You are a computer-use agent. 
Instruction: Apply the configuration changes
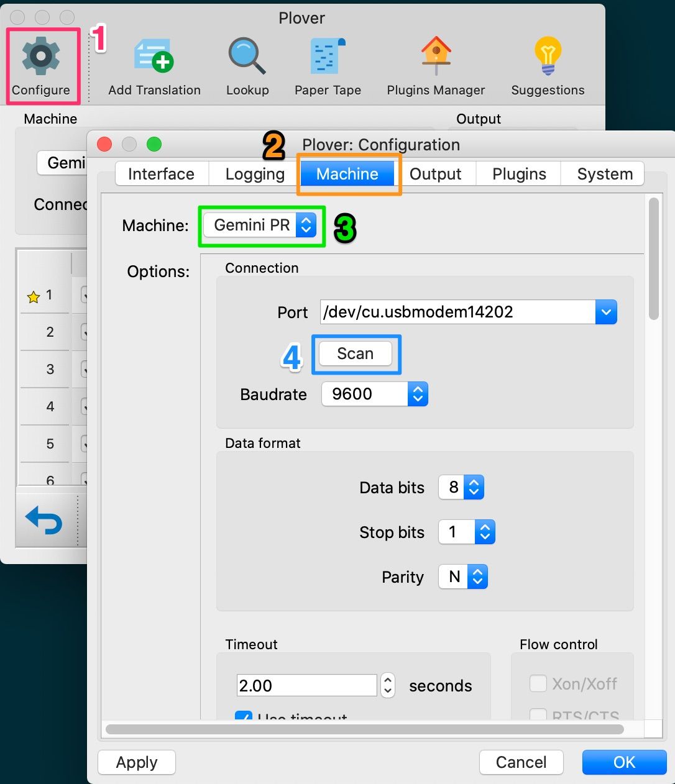point(136,762)
